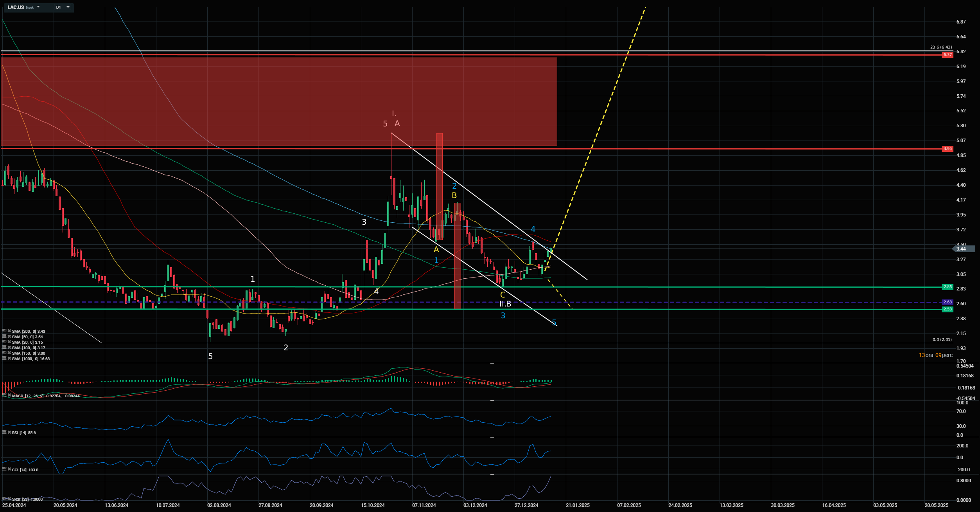Viewport: 980px width, 512px height.
Task: Remove the CCI indicator
Action: [9, 470]
